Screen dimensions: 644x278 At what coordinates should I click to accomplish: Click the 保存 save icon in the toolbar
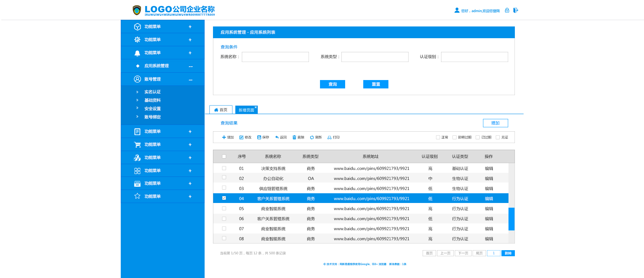coord(259,137)
